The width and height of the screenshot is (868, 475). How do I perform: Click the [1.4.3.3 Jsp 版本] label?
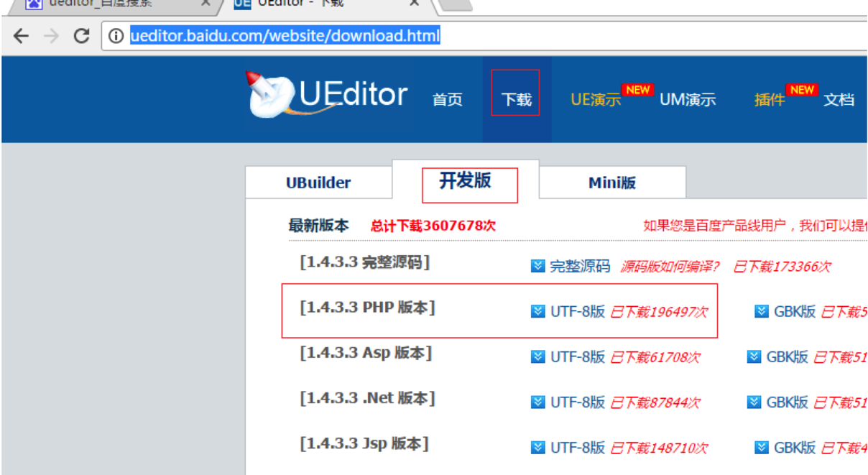tap(364, 444)
